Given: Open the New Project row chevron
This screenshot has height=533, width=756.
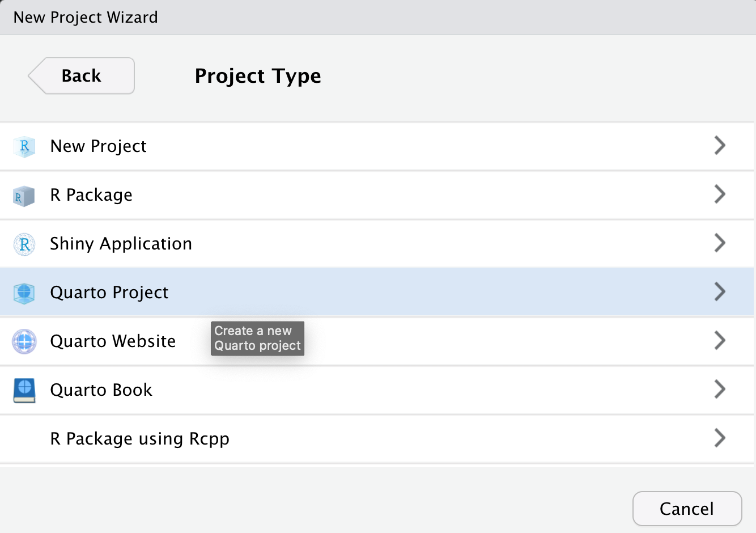Looking at the screenshot, I should [720, 146].
